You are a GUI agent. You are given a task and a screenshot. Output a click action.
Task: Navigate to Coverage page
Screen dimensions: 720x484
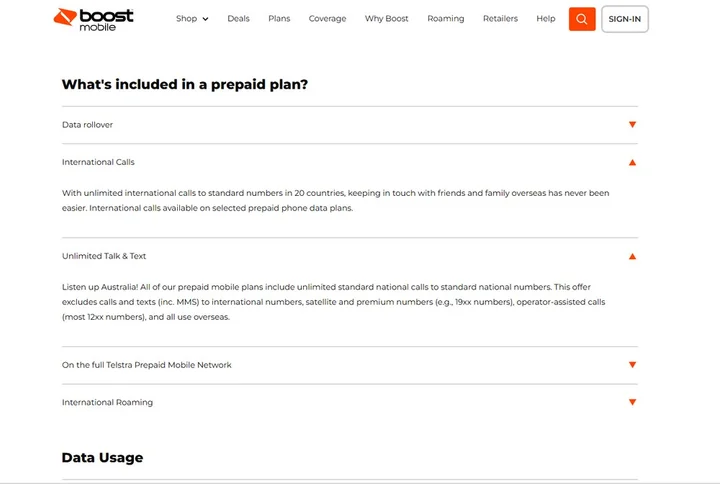tap(327, 19)
